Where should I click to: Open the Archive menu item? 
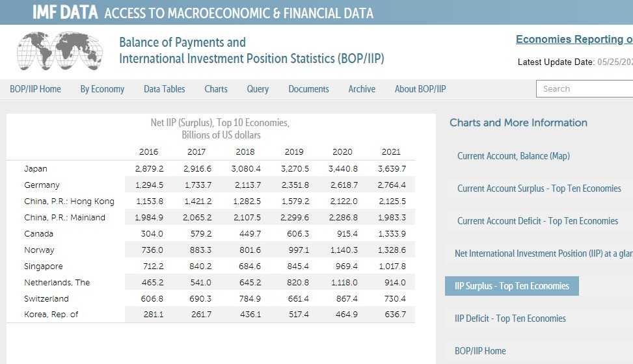362,89
